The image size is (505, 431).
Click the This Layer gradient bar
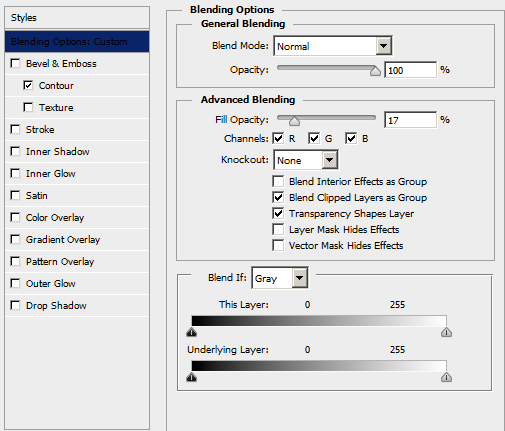click(319, 321)
